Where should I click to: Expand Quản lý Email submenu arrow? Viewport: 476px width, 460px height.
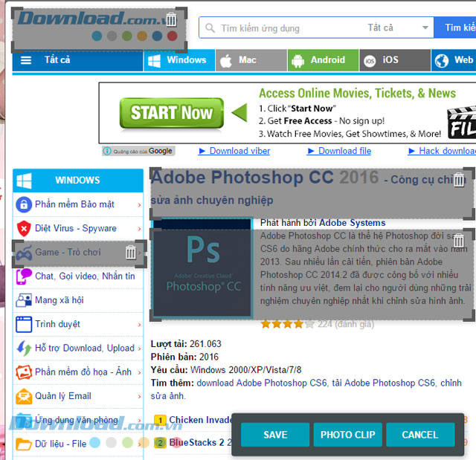point(139,397)
